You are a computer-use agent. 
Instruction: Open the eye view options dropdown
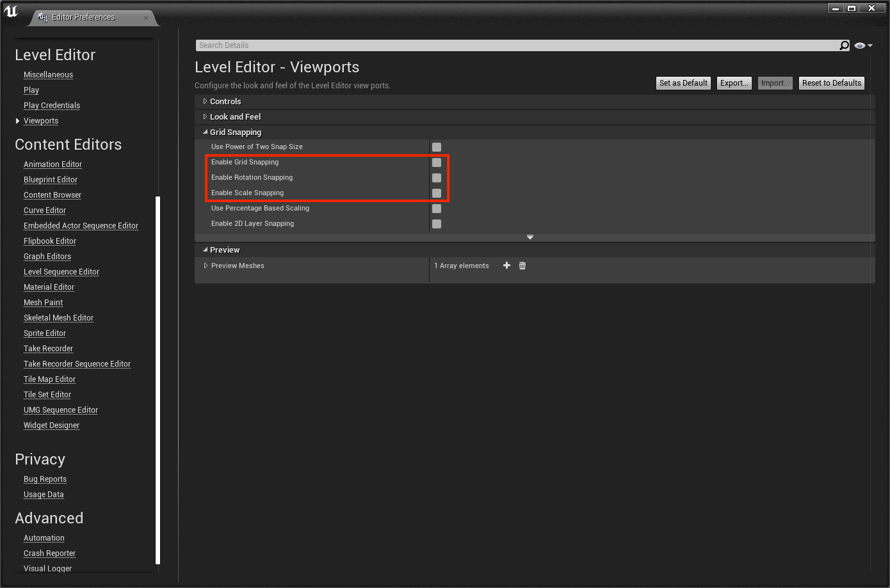(863, 45)
